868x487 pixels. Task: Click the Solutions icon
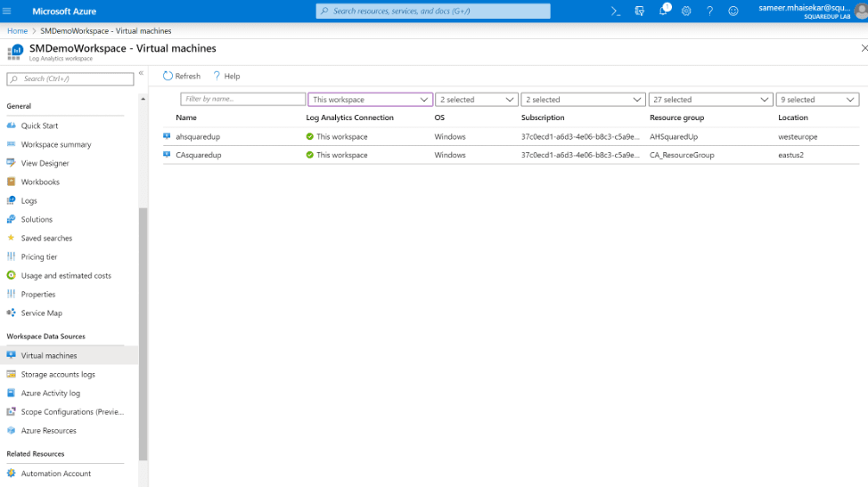(x=11, y=219)
